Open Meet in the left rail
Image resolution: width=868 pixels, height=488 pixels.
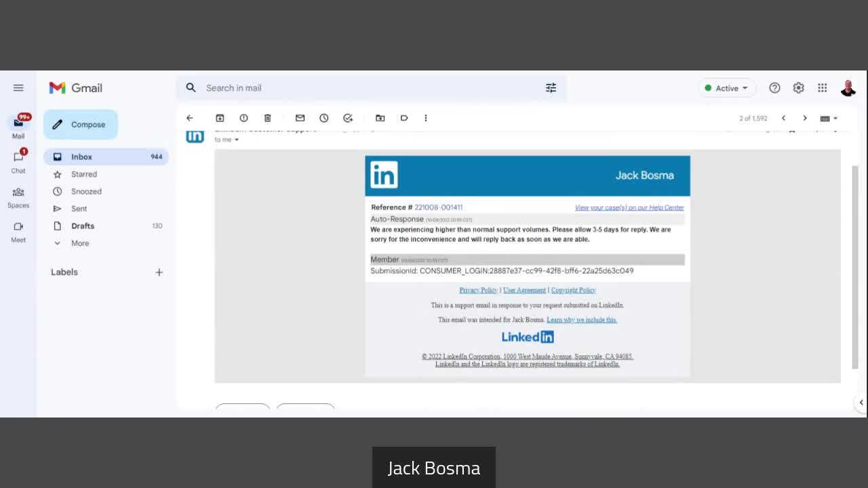point(18,231)
